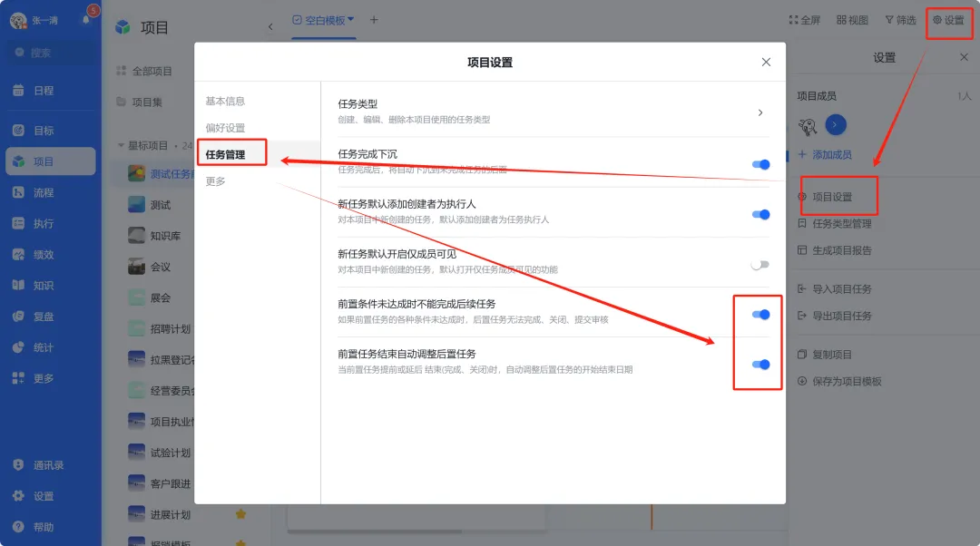Click the 全屏 fullscreen icon in toolbar
The height and width of the screenshot is (546, 980).
point(793,20)
